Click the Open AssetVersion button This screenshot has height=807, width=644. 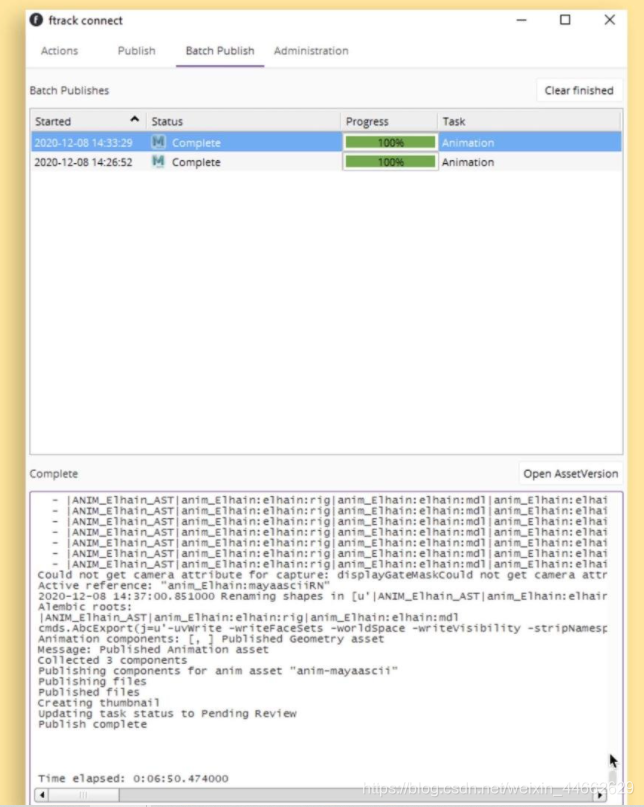(570, 473)
